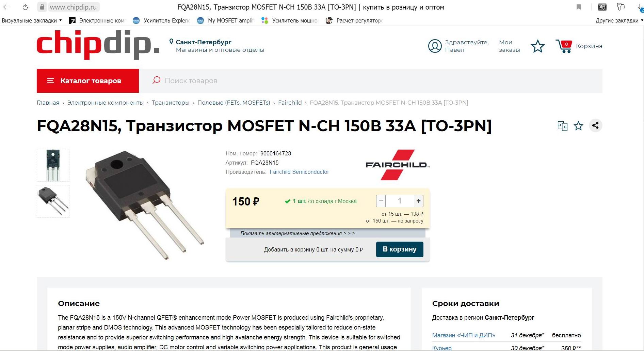Image resolution: width=644 pixels, height=351 pixels.
Task: Open Каталог товаров menu
Action: tap(88, 81)
